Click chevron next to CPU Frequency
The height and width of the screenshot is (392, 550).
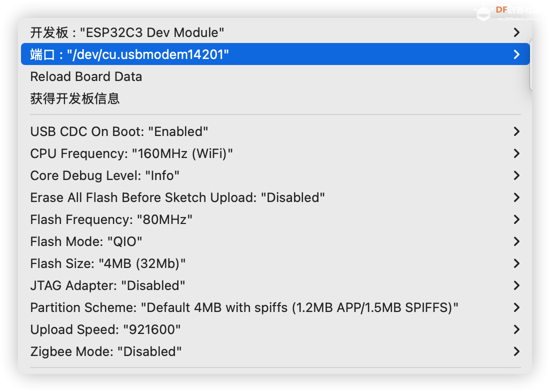tap(516, 153)
